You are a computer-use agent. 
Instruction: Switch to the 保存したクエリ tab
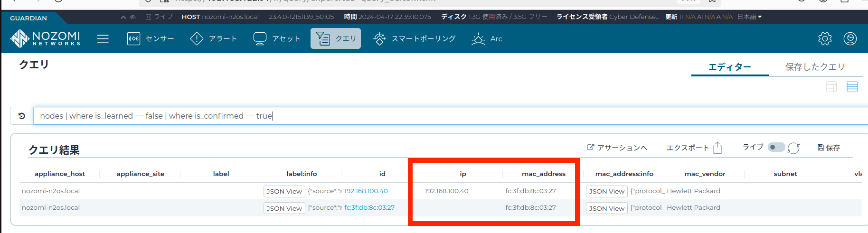[815, 67]
